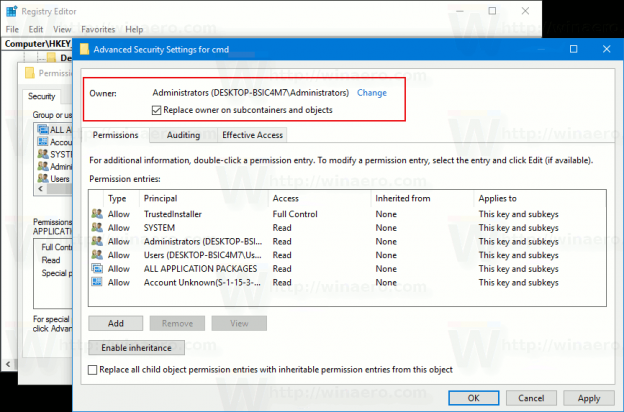
Task: Uncheck Replace owner on subcontainers and objects
Action: tap(156, 110)
